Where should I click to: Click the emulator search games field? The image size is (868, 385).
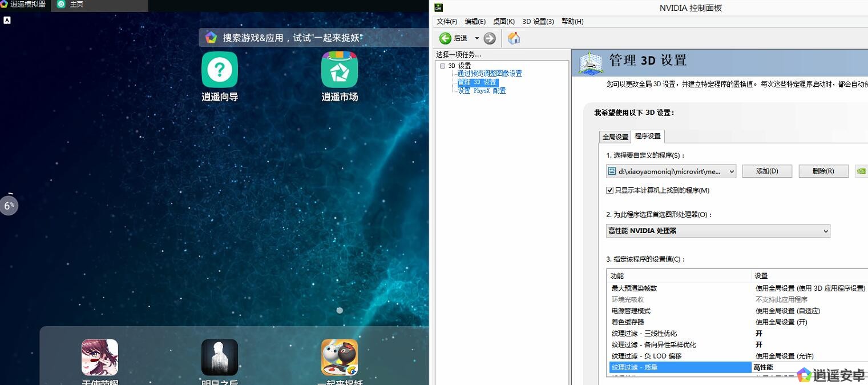(x=291, y=38)
